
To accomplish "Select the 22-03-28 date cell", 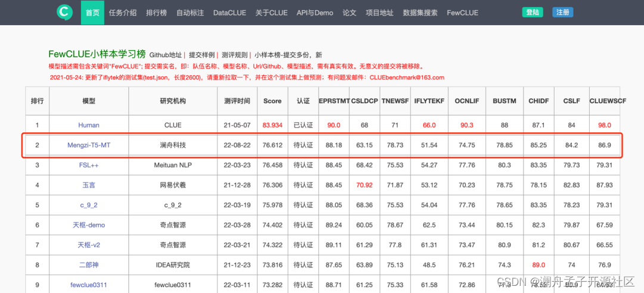I will point(237,225).
